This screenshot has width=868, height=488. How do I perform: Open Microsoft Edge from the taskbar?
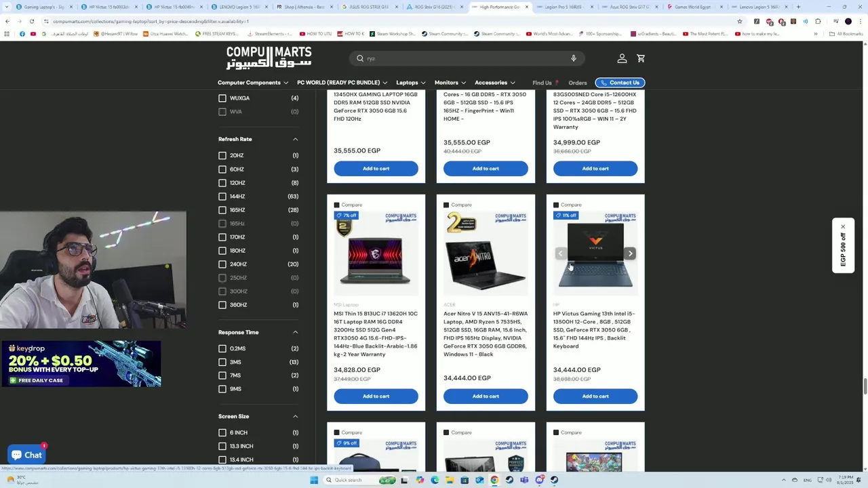[x=435, y=480]
